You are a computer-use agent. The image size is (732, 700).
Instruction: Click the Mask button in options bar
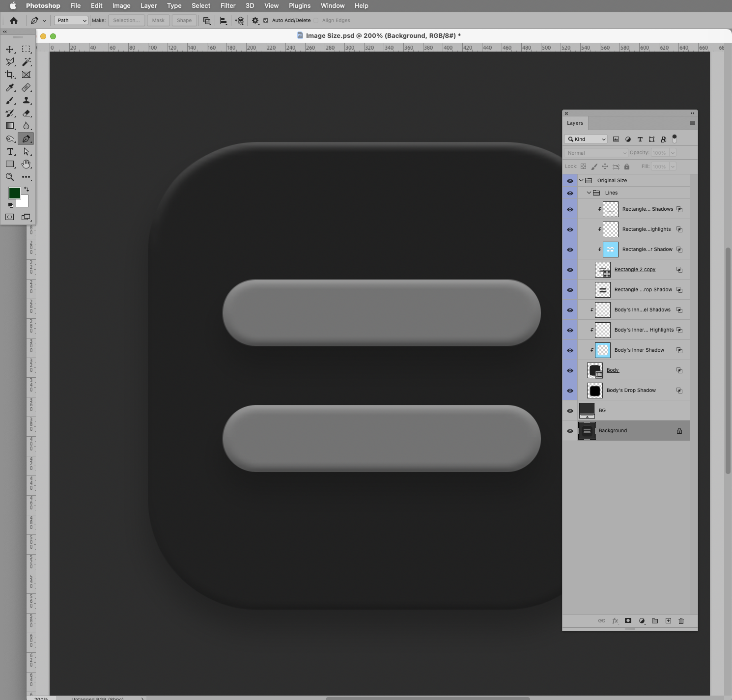tap(158, 20)
